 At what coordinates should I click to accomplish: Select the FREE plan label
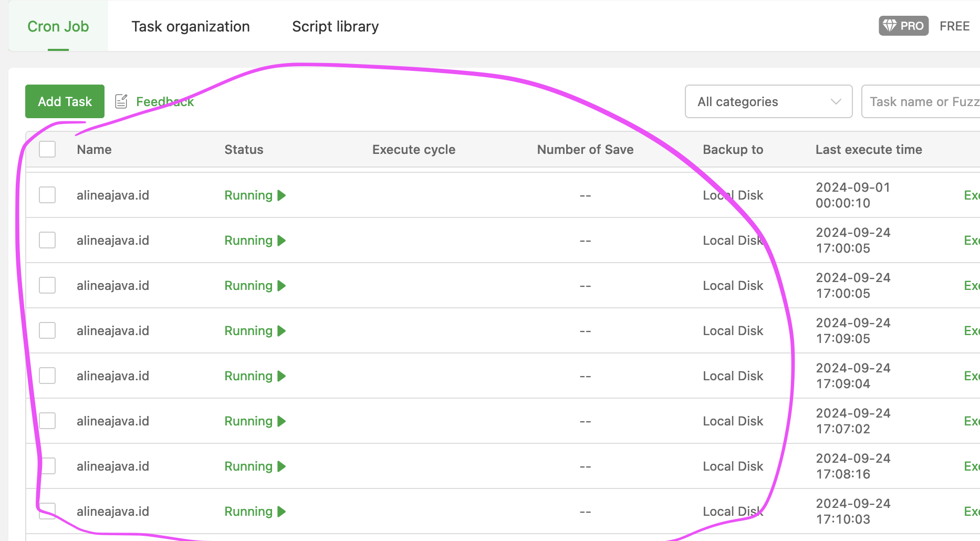pos(954,26)
